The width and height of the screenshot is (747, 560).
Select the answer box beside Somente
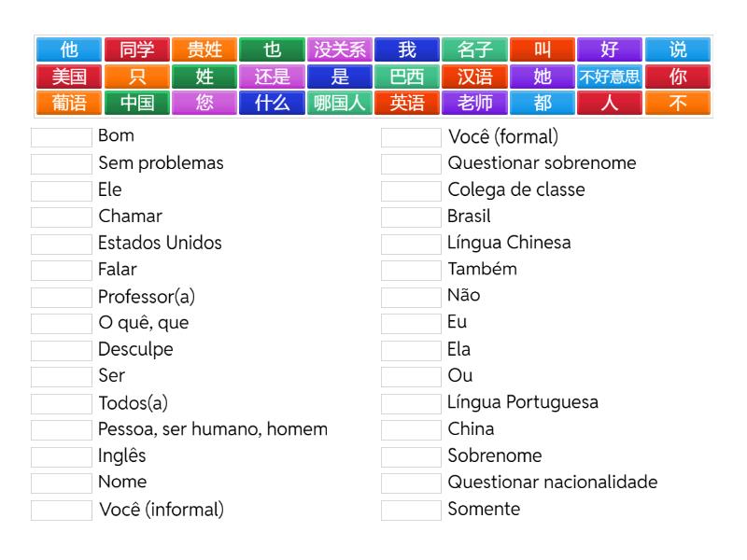click(411, 511)
